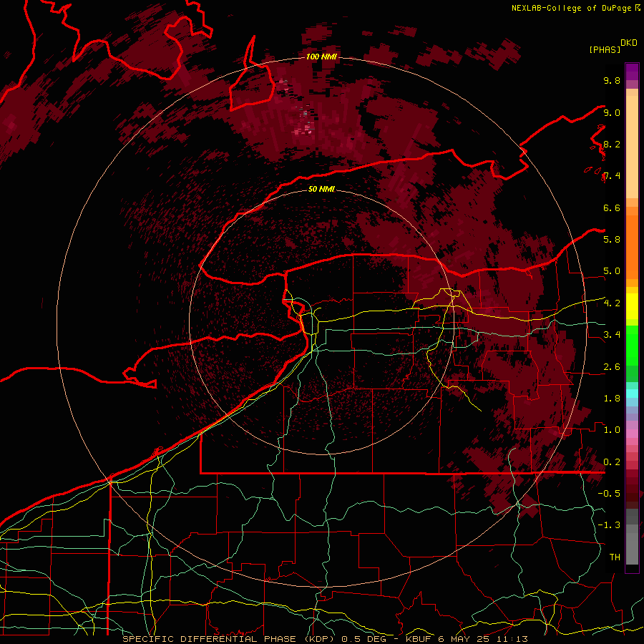Screen dimensions: 644x644
Task: Click the [PHAS] legend unit label
Action: (605, 49)
